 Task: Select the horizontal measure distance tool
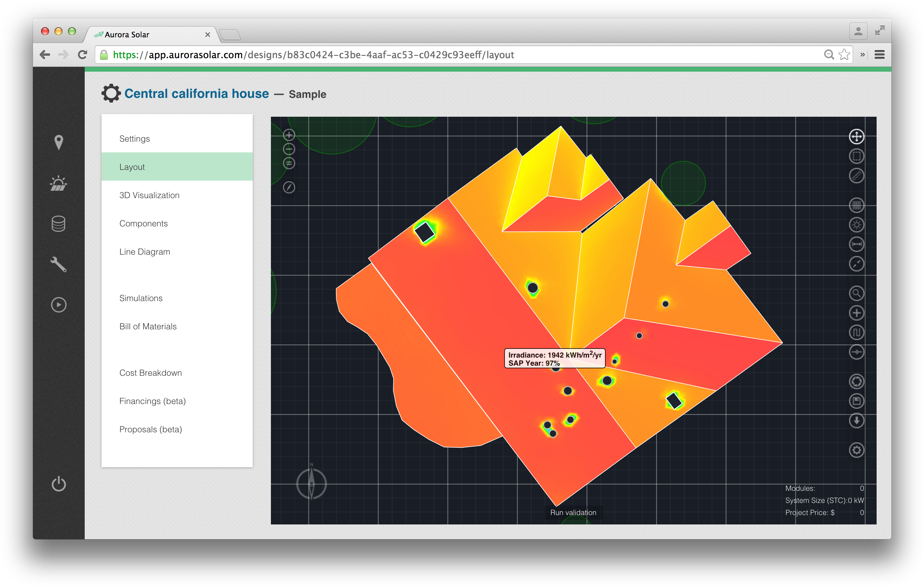[x=856, y=244]
